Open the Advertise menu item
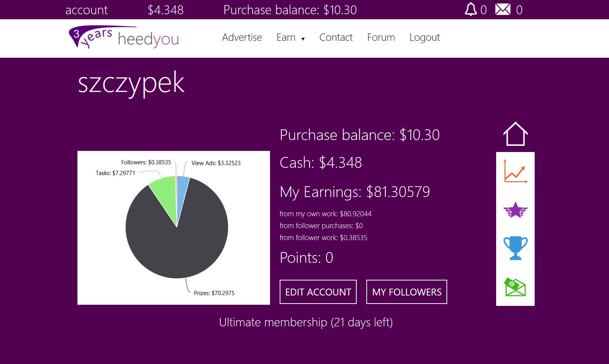 242,37
